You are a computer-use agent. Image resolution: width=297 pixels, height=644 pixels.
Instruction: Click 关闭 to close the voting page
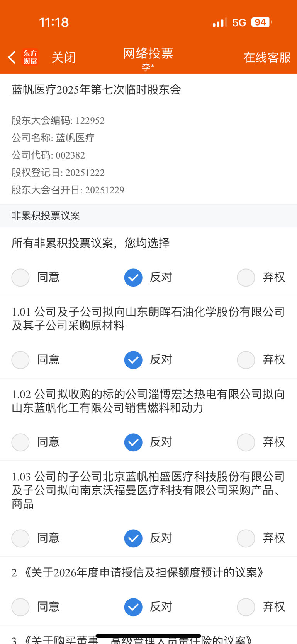[64, 58]
